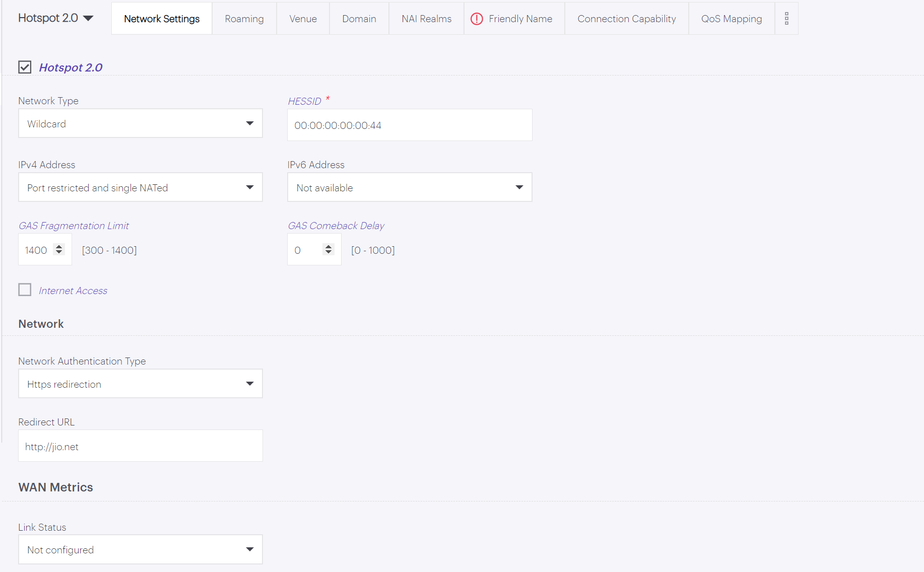
Task: Switch to the Venue tab
Action: point(303,19)
